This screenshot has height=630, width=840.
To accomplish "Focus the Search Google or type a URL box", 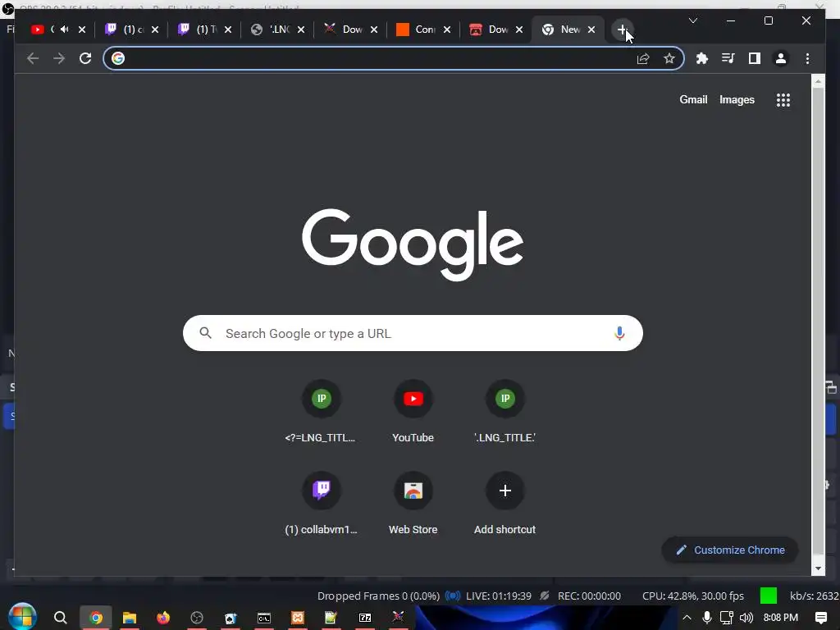I will (413, 333).
